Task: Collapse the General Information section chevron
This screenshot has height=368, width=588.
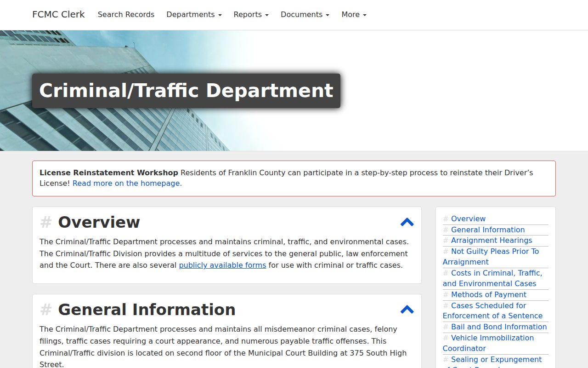Action: pyautogui.click(x=407, y=310)
